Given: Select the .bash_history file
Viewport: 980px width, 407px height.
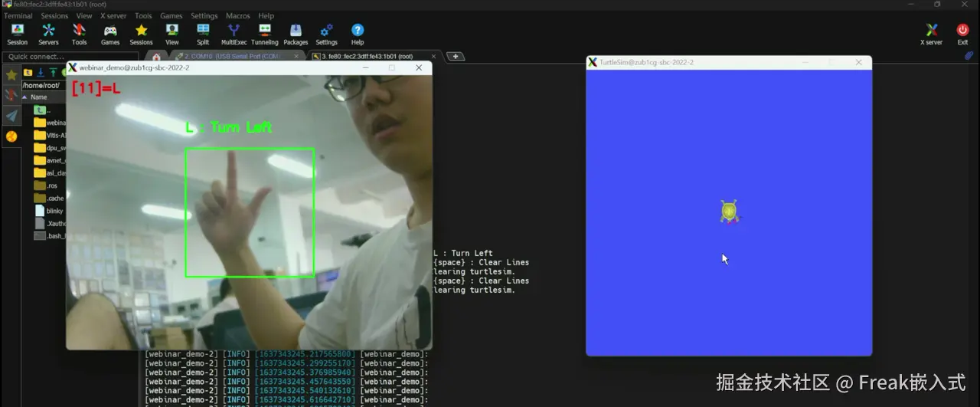Looking at the screenshot, I should pyautogui.click(x=50, y=236).
